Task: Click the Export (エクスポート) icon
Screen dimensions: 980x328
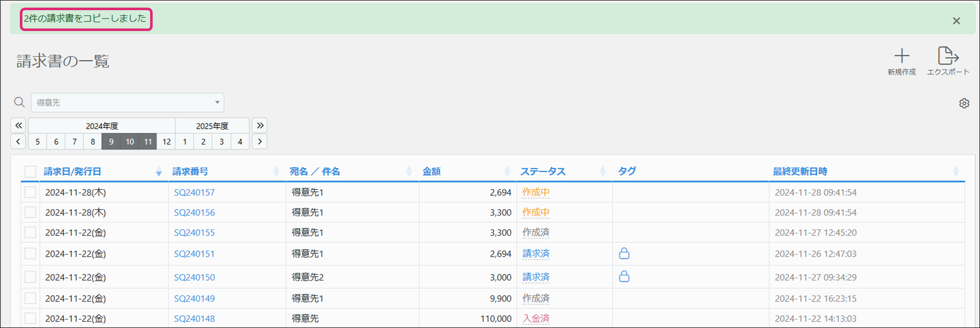Action: pos(947,56)
